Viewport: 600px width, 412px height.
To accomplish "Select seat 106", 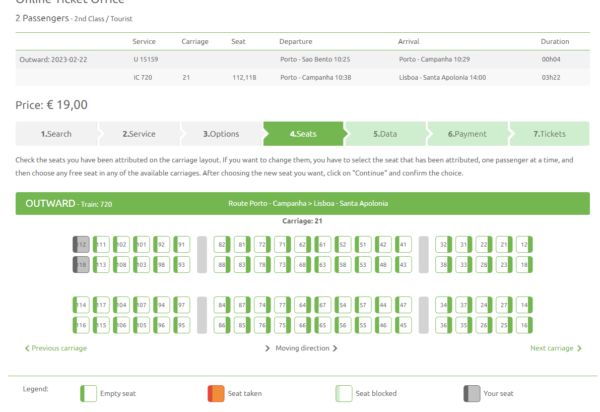I will click(x=121, y=325).
